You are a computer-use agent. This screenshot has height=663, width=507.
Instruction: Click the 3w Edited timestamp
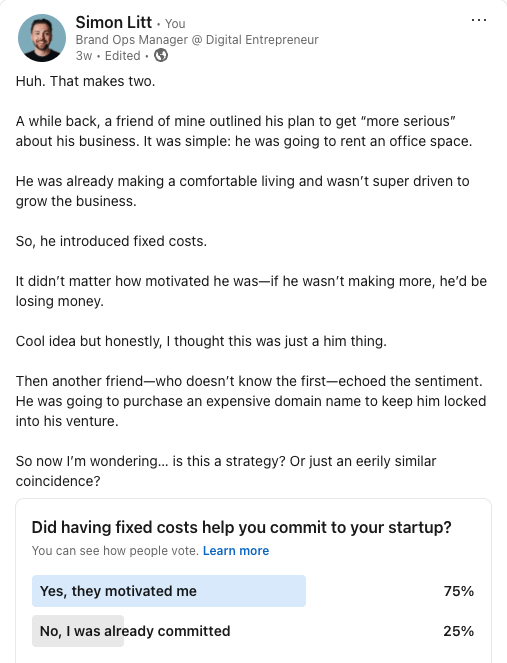tap(108, 56)
